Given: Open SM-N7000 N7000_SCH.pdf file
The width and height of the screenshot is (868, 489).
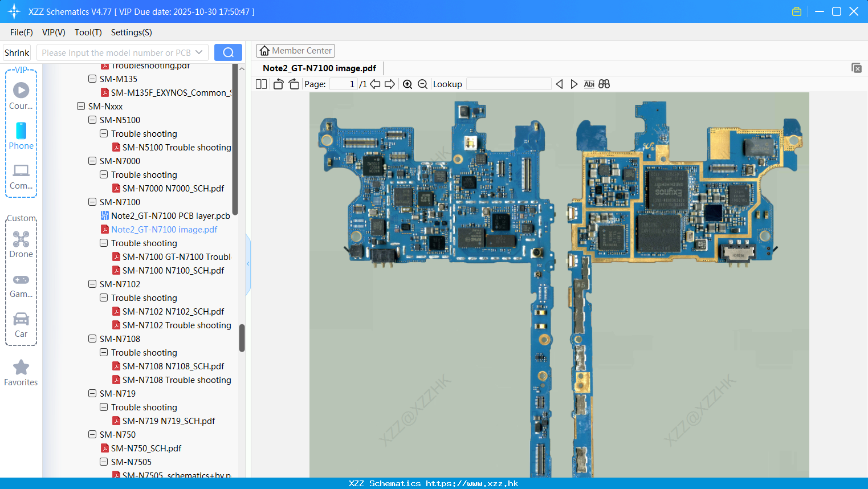Looking at the screenshot, I should click(173, 189).
